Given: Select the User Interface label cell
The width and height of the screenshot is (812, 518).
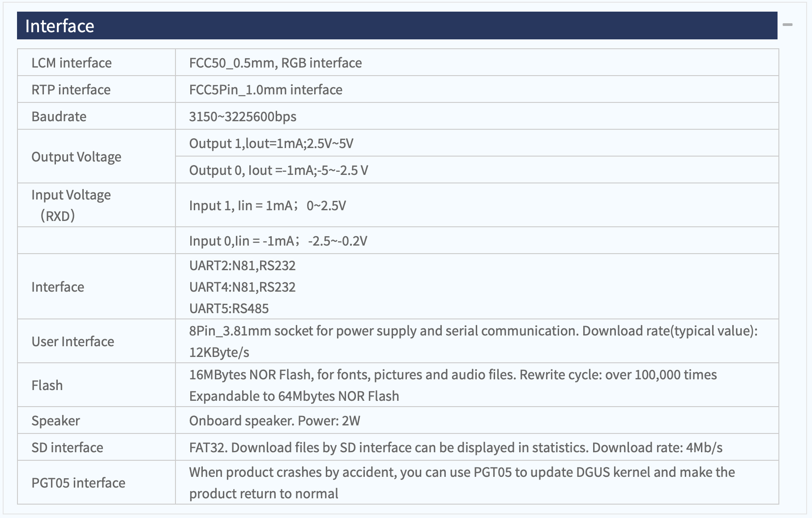Looking at the screenshot, I should click(96, 341).
